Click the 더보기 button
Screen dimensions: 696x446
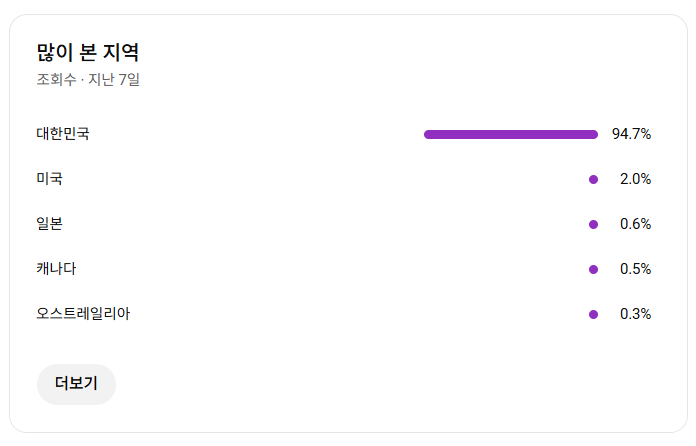click(76, 384)
